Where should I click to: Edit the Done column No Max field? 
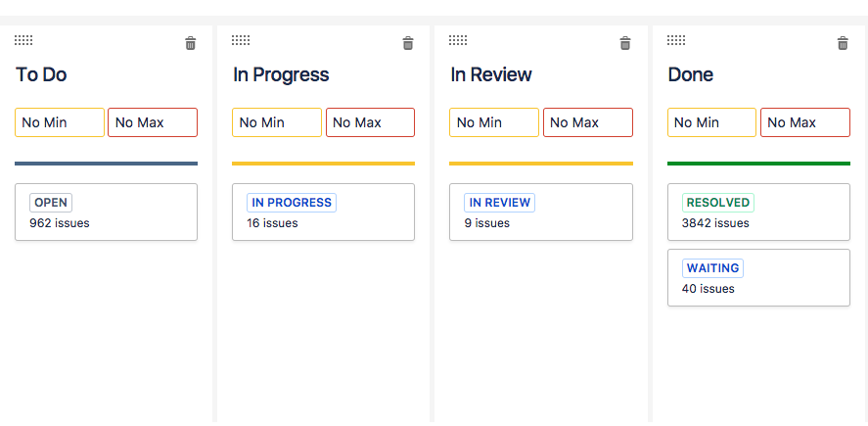(x=805, y=122)
